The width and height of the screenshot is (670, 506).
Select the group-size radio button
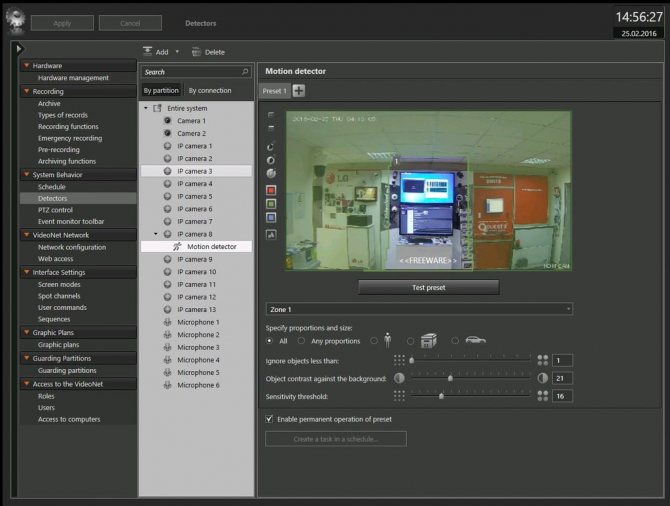click(411, 341)
